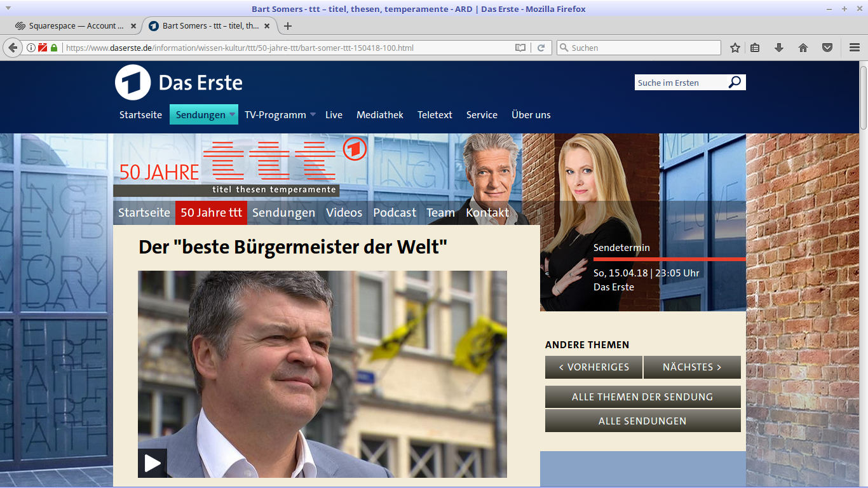
Task: Click the Nächstes button
Action: coord(692,367)
